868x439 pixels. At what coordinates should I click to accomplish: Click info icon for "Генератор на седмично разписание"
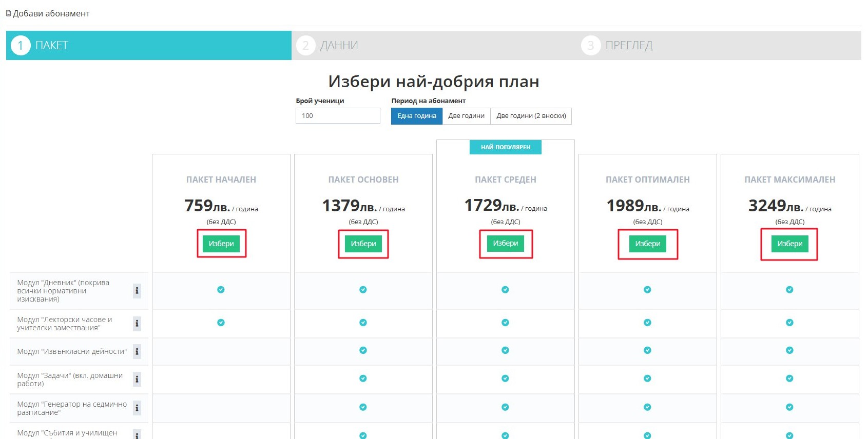tap(137, 408)
